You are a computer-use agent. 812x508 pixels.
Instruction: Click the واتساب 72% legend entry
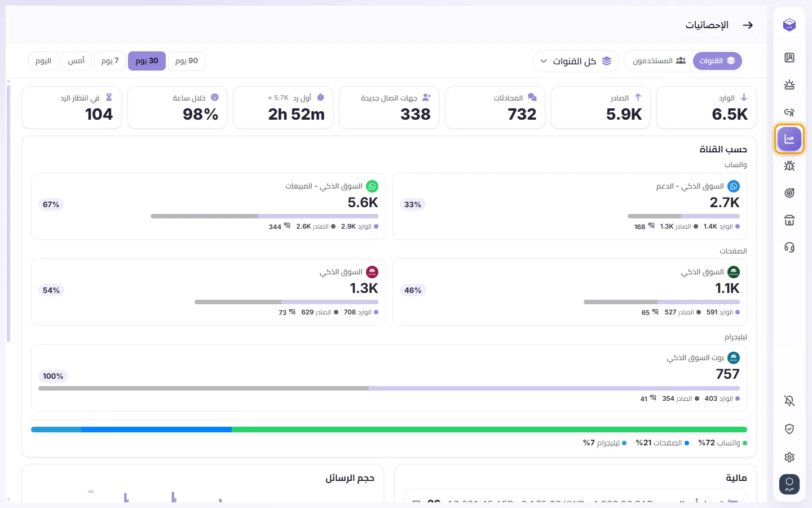723,443
